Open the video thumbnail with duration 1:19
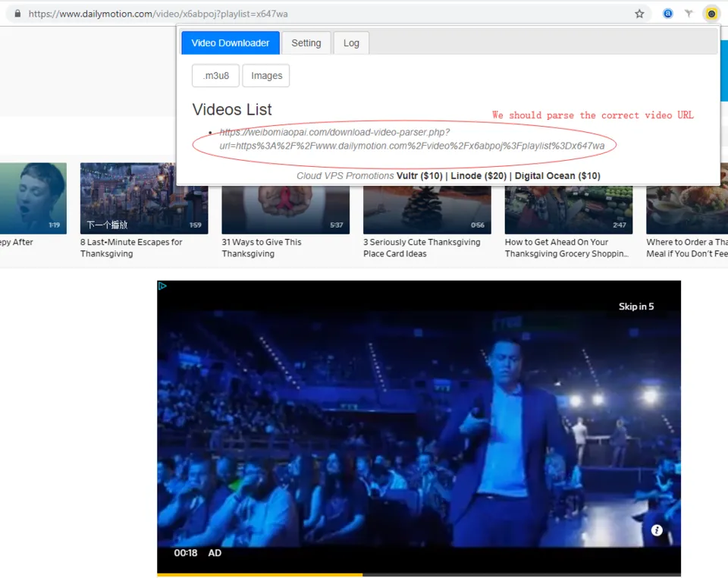 coord(33,198)
